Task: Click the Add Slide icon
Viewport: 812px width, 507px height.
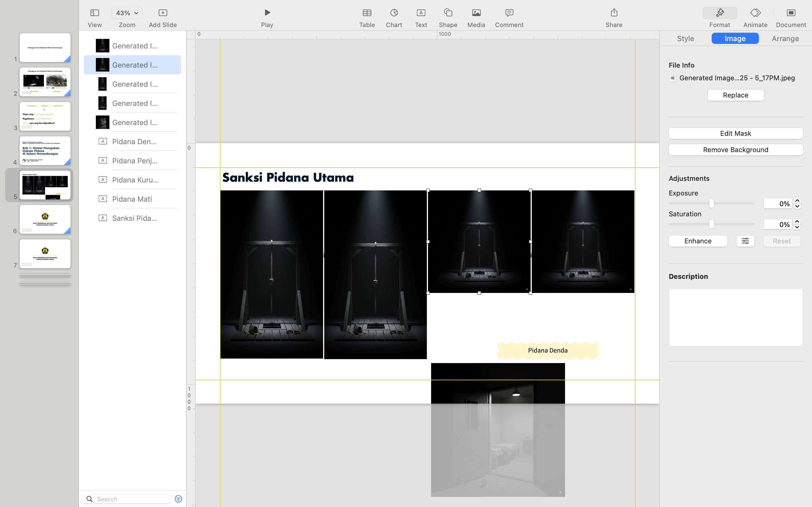Action: [x=163, y=13]
